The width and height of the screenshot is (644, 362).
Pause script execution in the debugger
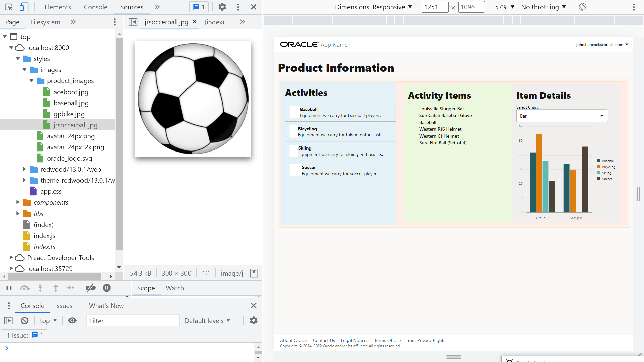point(9,288)
